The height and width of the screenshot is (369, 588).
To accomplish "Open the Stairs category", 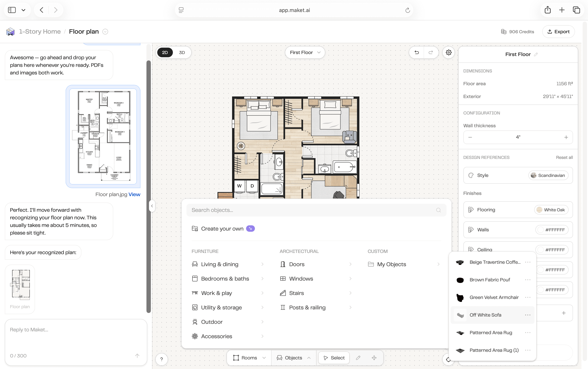I will [x=316, y=293].
